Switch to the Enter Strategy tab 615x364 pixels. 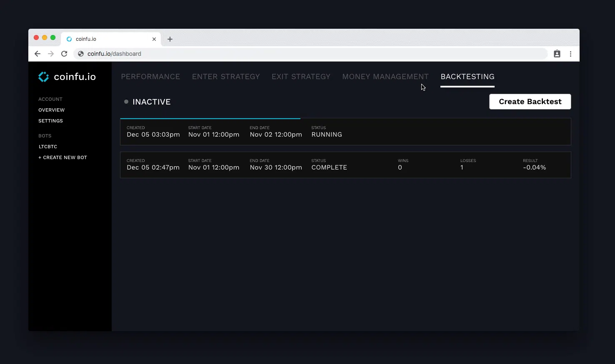226,77
